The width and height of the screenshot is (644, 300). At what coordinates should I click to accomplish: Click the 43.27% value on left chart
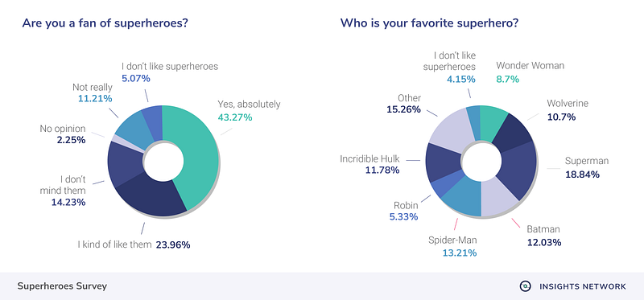(235, 117)
